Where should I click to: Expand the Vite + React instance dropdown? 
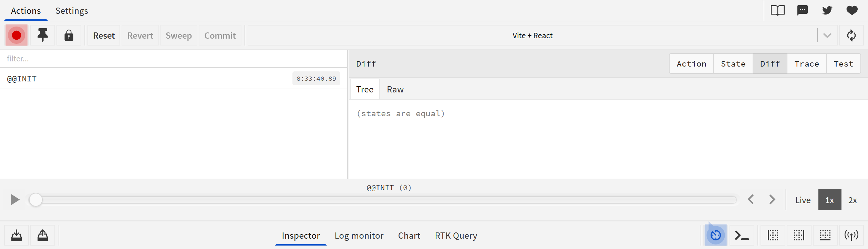coord(827,36)
